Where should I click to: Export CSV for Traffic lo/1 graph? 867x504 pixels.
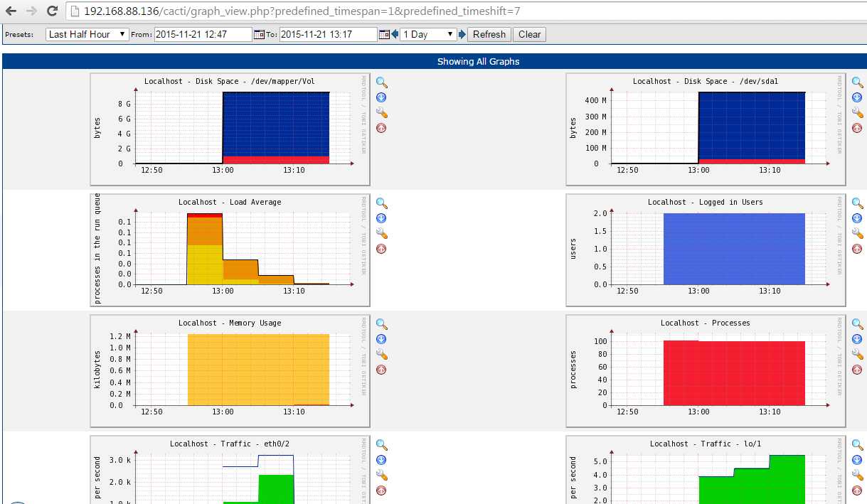tap(857, 460)
